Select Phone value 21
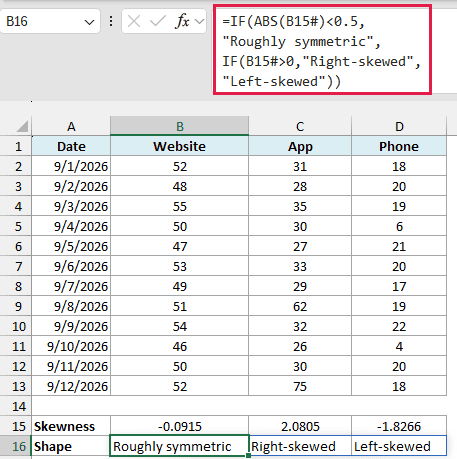 tap(399, 246)
